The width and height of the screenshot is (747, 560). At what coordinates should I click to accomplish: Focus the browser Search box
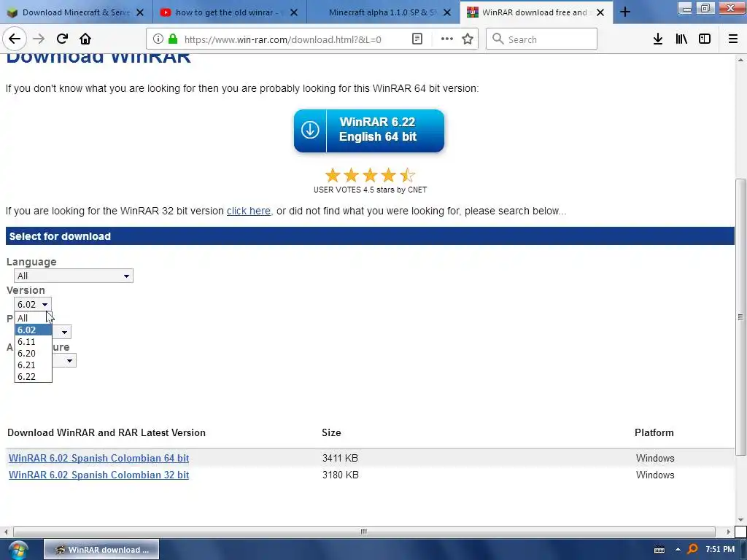point(542,39)
